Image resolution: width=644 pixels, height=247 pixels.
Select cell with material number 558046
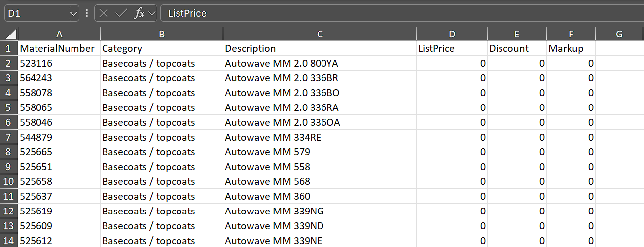point(59,122)
